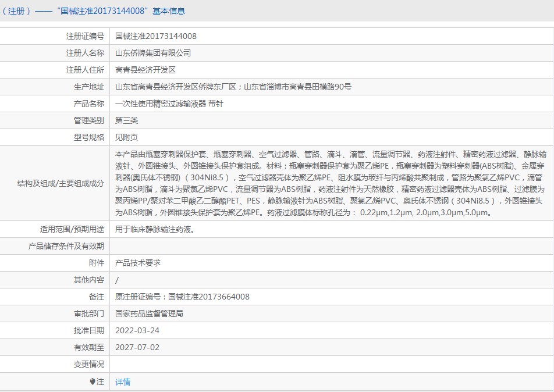554x392 pixels.
Task: Click the production address value containing 田横路90号
Action: click(233, 87)
